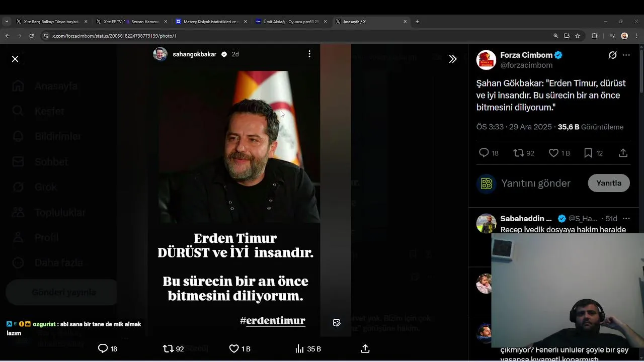The width and height of the screenshot is (644, 362).
Task: Close the photo viewer with X
Action: 15,59
